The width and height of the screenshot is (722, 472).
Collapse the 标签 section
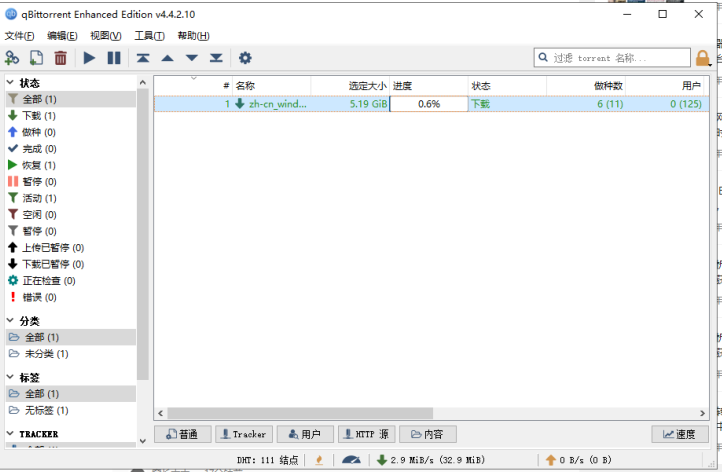coord(10,377)
